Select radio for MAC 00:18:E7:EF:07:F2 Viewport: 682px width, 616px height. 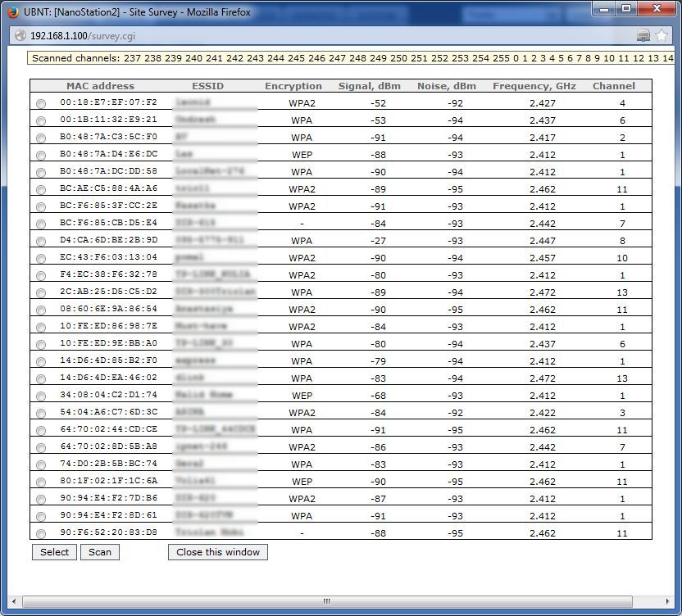pos(41,104)
